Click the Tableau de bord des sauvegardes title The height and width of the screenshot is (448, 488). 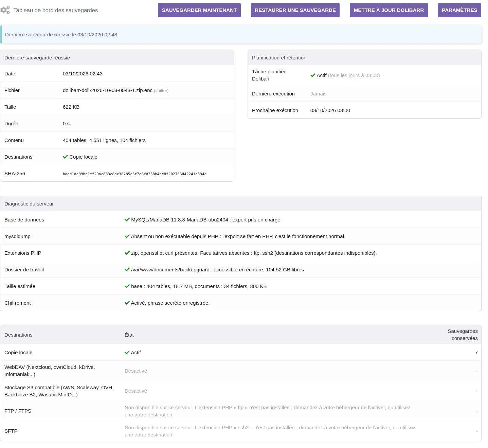pyautogui.click(x=55, y=11)
